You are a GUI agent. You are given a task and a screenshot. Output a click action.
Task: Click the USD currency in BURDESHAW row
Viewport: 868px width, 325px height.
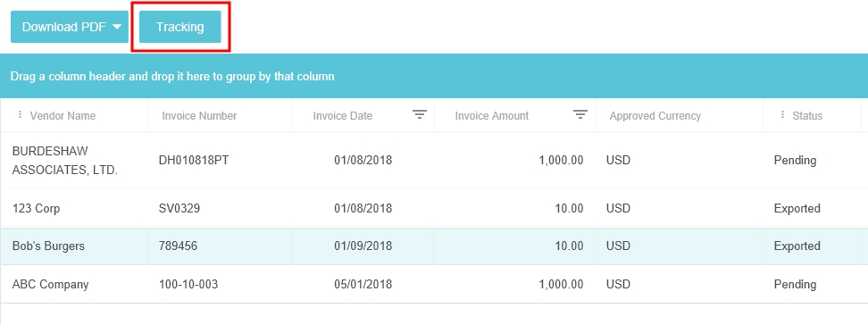tap(618, 161)
